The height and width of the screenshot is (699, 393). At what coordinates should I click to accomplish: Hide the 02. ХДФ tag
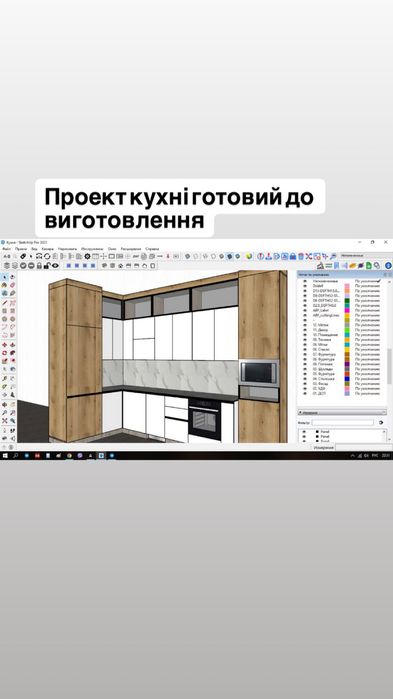[305, 389]
